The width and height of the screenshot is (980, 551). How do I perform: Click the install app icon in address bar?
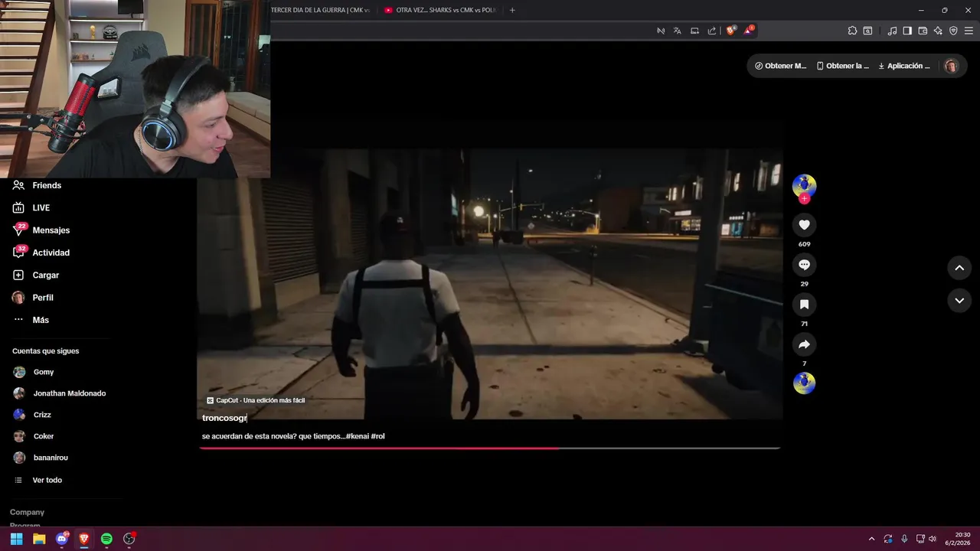(x=694, y=31)
